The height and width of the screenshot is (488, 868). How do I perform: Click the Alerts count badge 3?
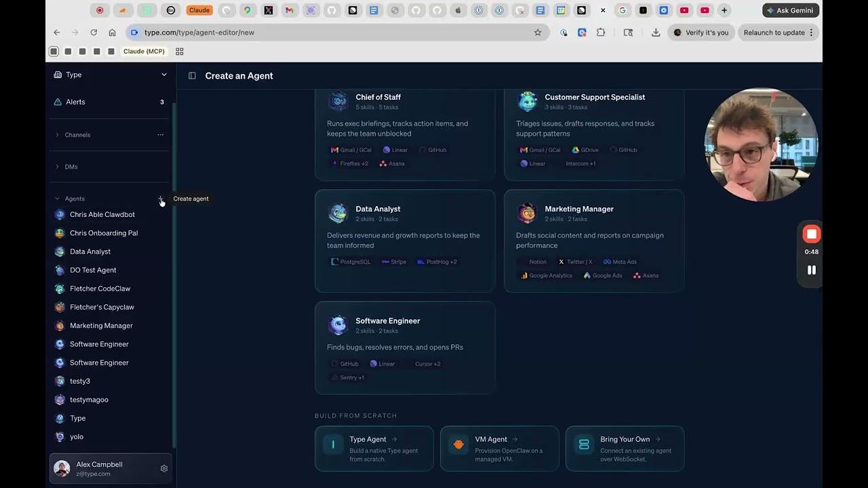point(161,102)
